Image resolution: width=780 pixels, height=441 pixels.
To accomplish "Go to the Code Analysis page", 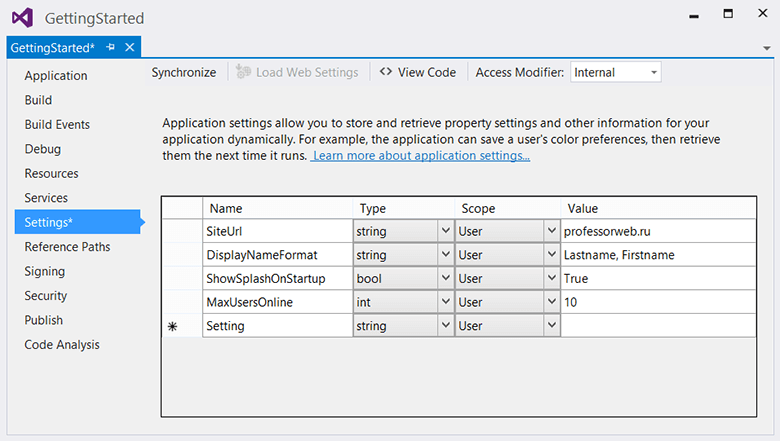I will [62, 345].
